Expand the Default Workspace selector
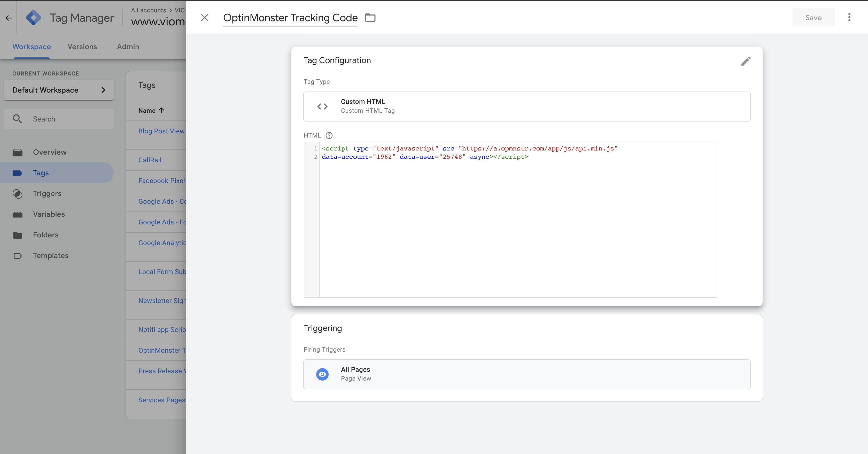Screen dimensions: 868x454 pyautogui.click(x=59, y=90)
